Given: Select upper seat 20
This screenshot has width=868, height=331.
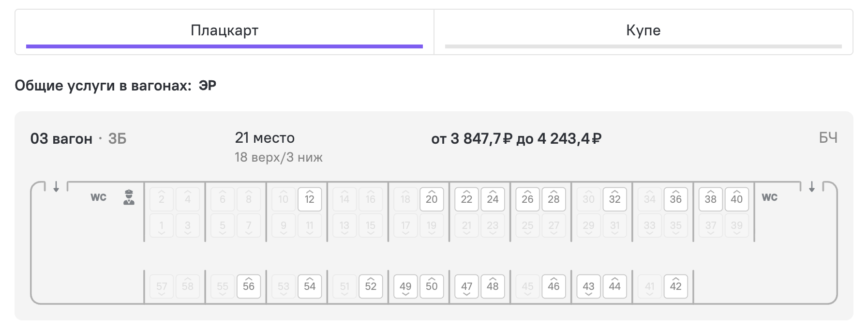Looking at the screenshot, I should [x=432, y=199].
